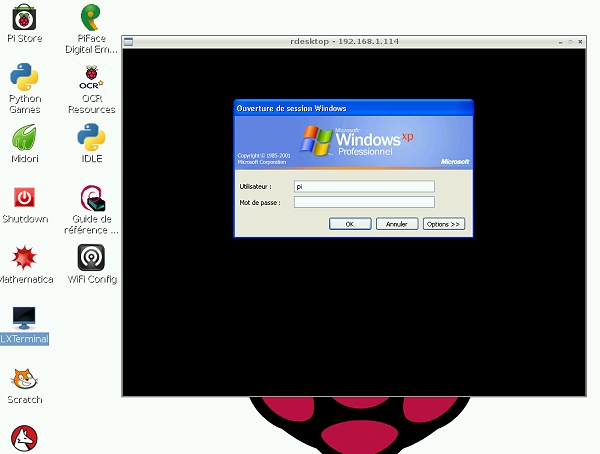This screenshot has width=600, height=454.
Task: Click the Windows XP logo banner
Action: tap(354, 142)
